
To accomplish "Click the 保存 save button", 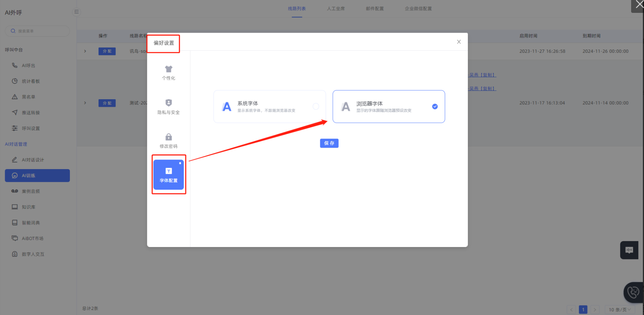I will [329, 143].
